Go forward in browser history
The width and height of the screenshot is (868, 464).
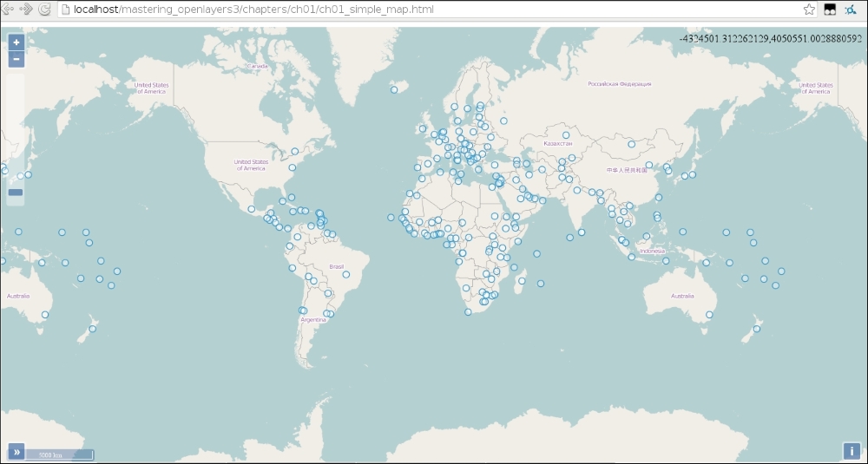[26, 10]
